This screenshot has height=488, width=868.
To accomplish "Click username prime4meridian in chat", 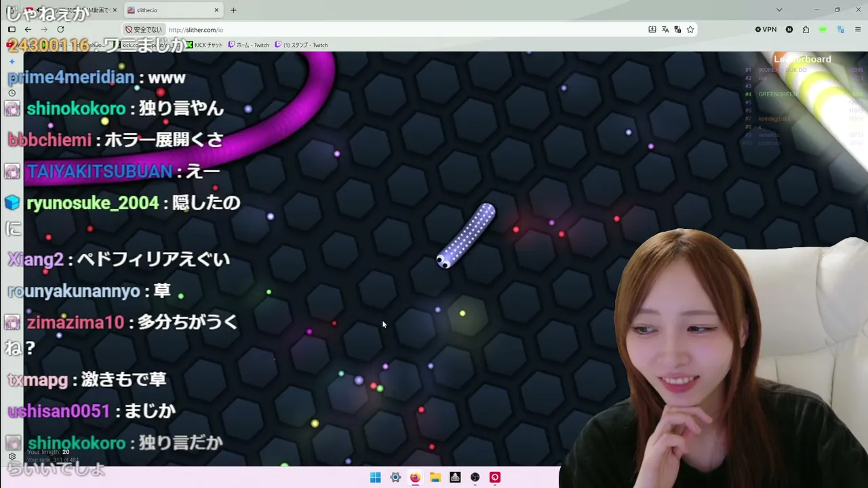I will coord(71,77).
